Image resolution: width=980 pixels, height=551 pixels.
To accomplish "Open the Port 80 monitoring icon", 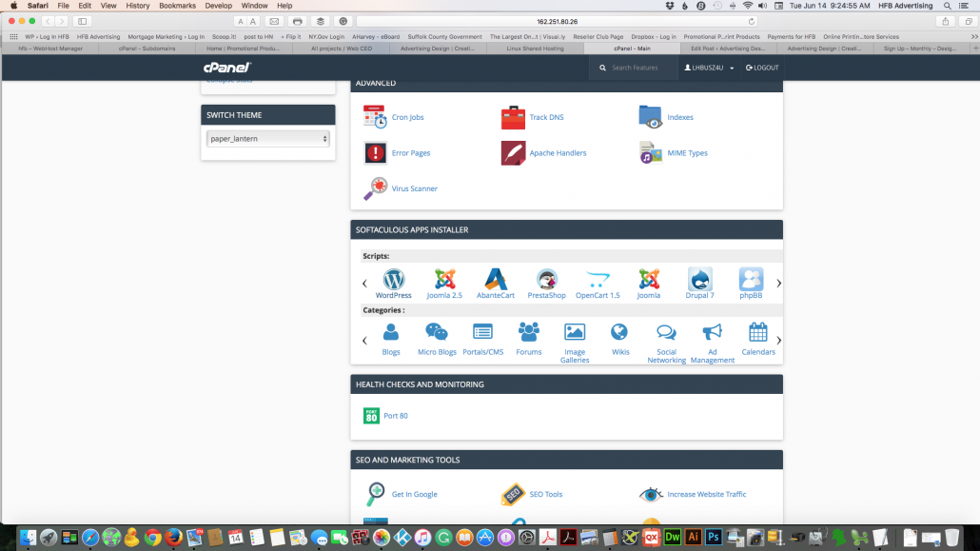I will [x=371, y=415].
